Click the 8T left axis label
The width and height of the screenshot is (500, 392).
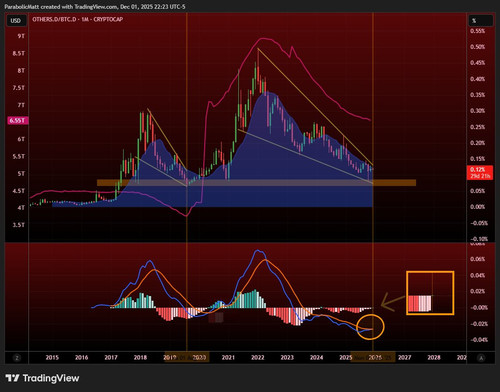coord(21,71)
